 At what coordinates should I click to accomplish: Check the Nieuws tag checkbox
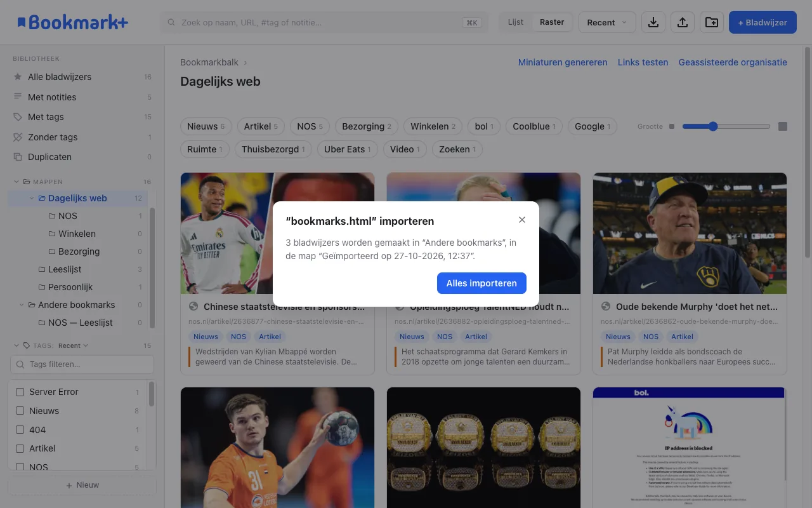(20, 411)
